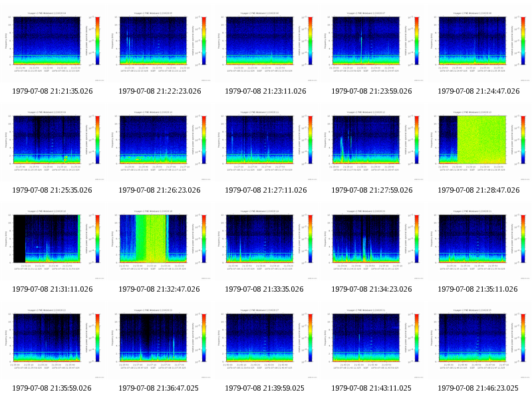Open the 21:35:11.026 spectrogram thumbnail
Viewport: 532px width, 396px height.
pyautogui.click(x=478, y=243)
